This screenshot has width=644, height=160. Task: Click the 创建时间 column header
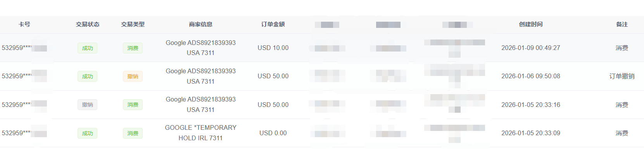(531, 24)
